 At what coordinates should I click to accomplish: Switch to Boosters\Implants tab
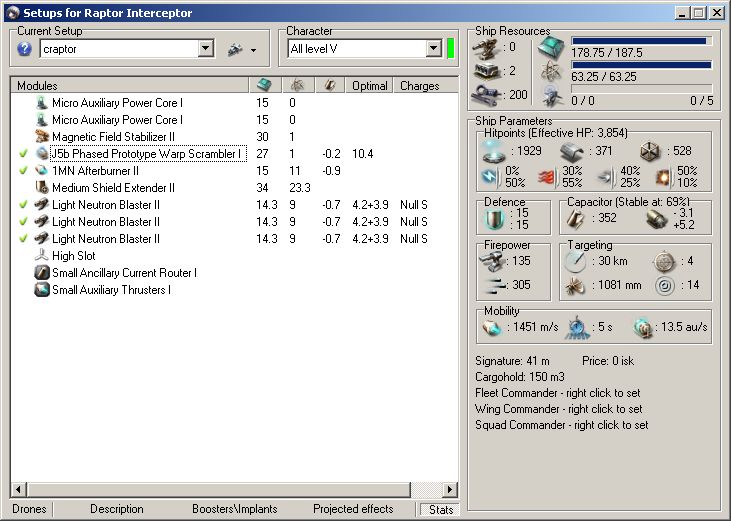coord(234,509)
